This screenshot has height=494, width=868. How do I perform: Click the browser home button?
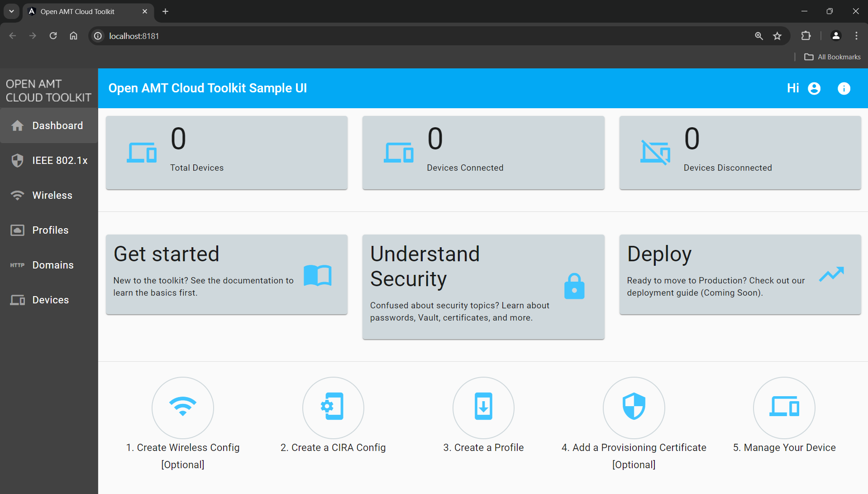(73, 36)
